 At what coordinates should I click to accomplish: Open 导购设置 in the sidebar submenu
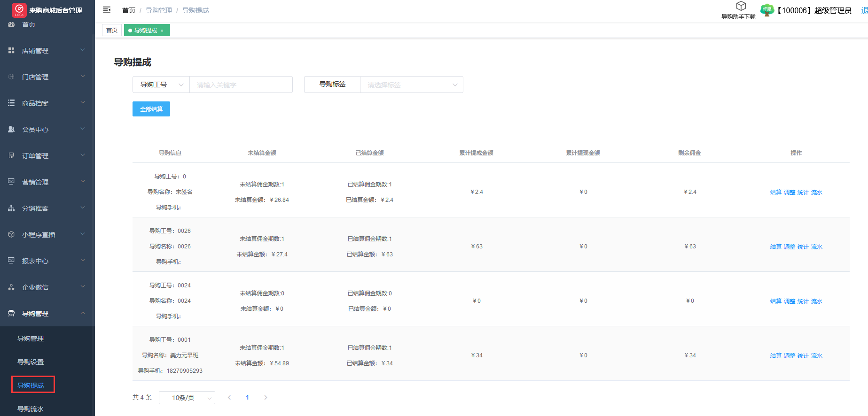[x=31, y=362]
